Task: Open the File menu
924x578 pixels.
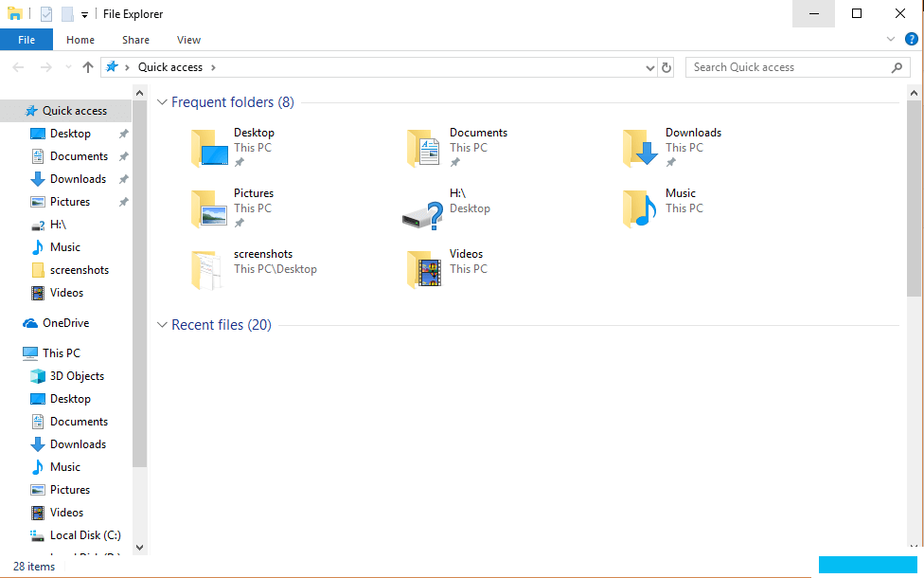Action: pos(27,40)
